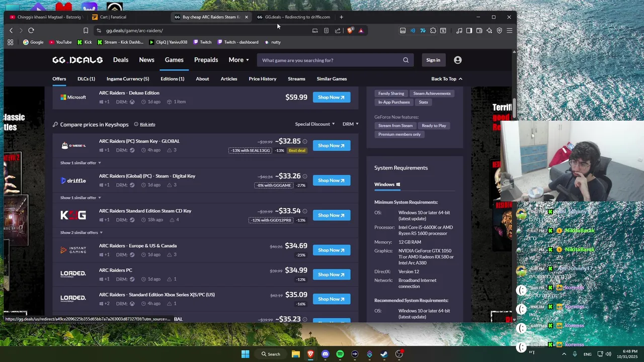Toggle the browser sidebar panel icon
Image resolution: width=644 pixels, height=362 pixels.
coord(469,30)
